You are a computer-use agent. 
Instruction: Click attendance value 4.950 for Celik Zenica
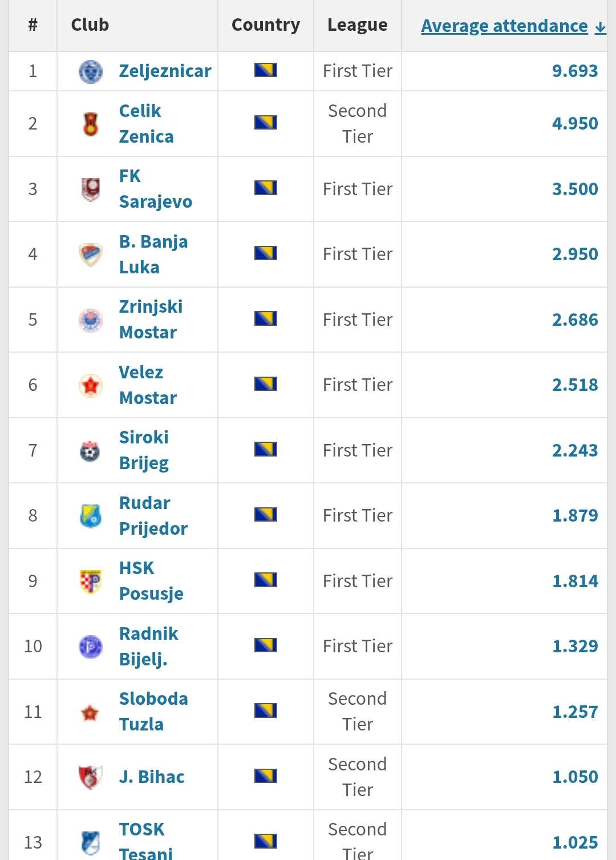574,123
